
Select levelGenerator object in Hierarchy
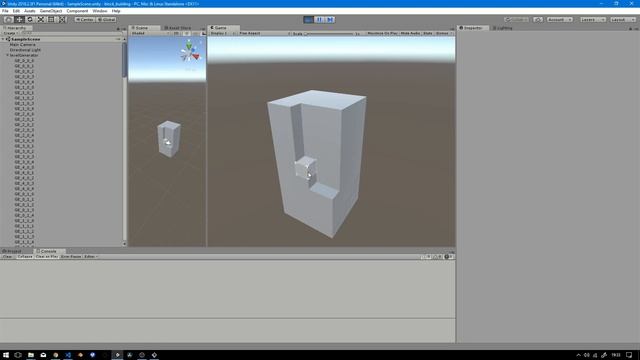pos(24,55)
